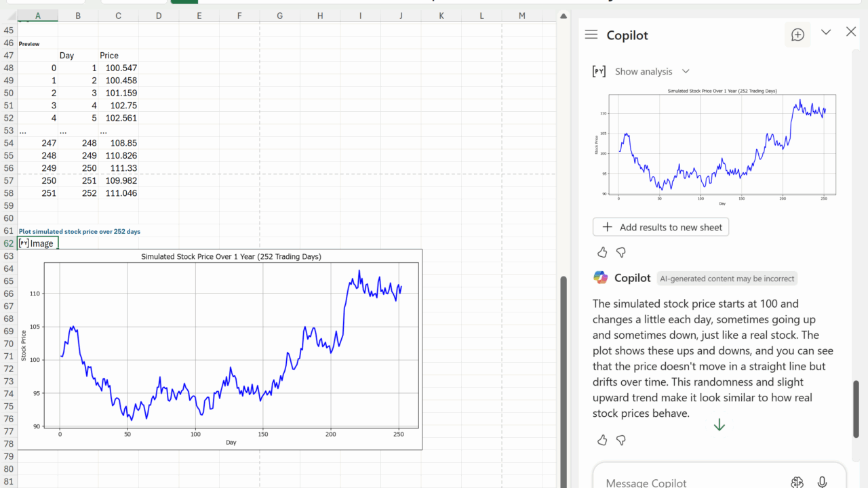Select the cell containing 111.33
Viewport: 868px width, 488px height.
(x=118, y=168)
